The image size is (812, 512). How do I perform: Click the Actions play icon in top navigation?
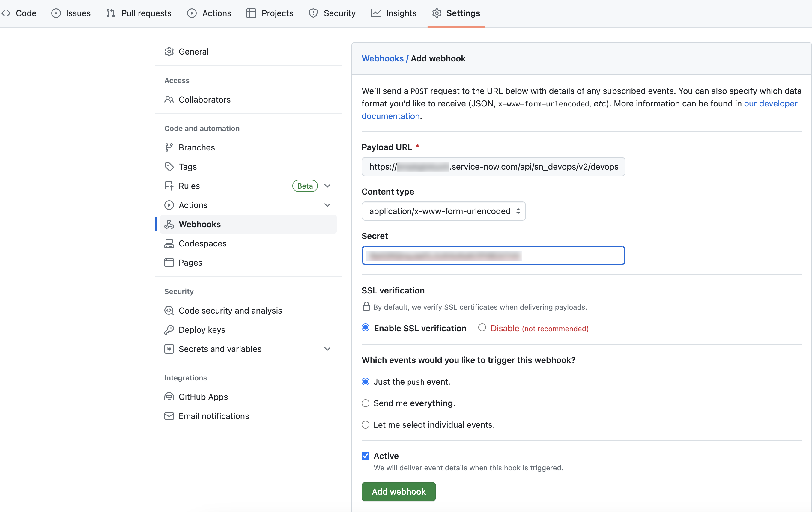click(192, 13)
